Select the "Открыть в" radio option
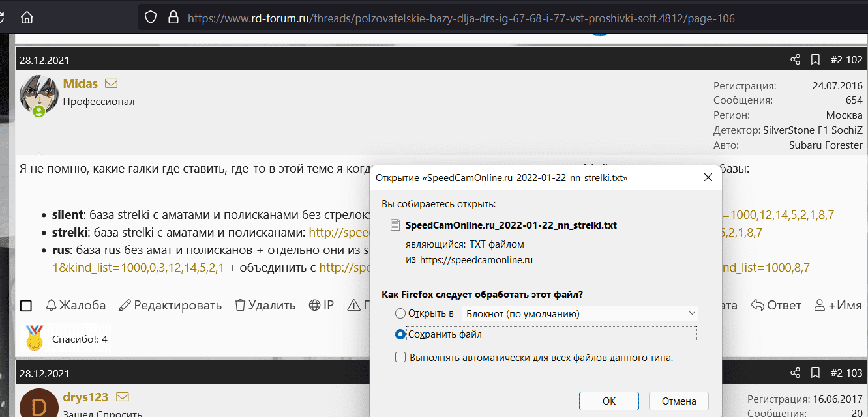The image size is (868, 417). pos(400,313)
